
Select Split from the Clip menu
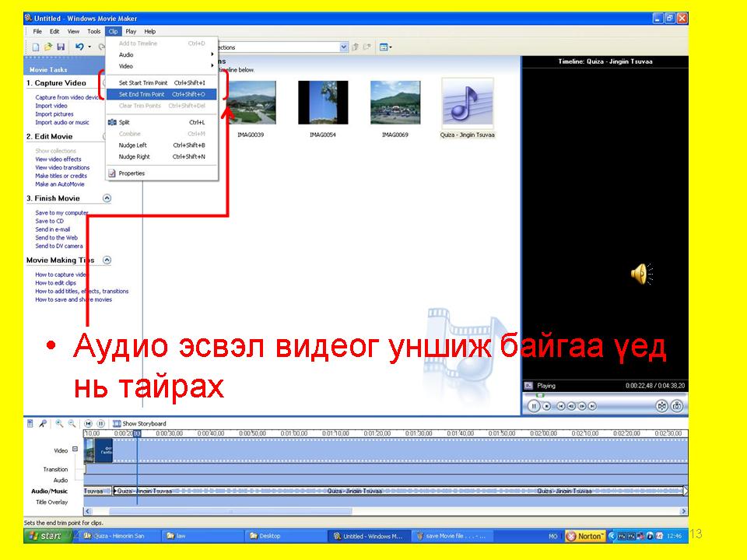click(124, 122)
